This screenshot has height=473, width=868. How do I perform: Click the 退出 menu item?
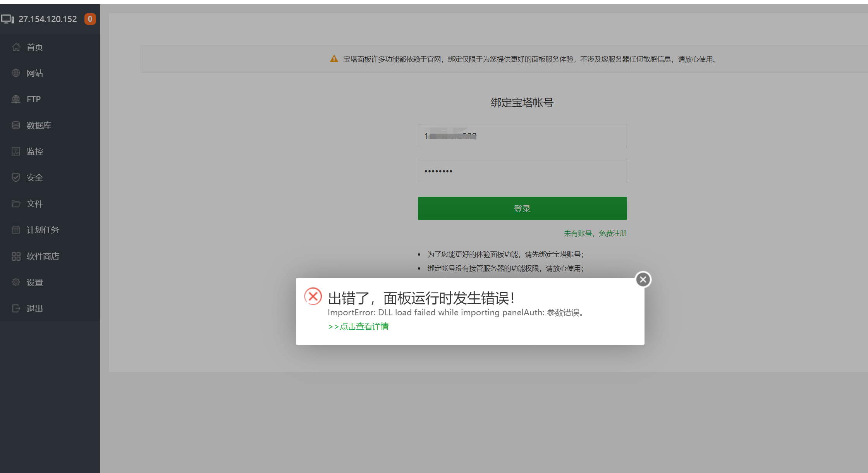(50, 308)
